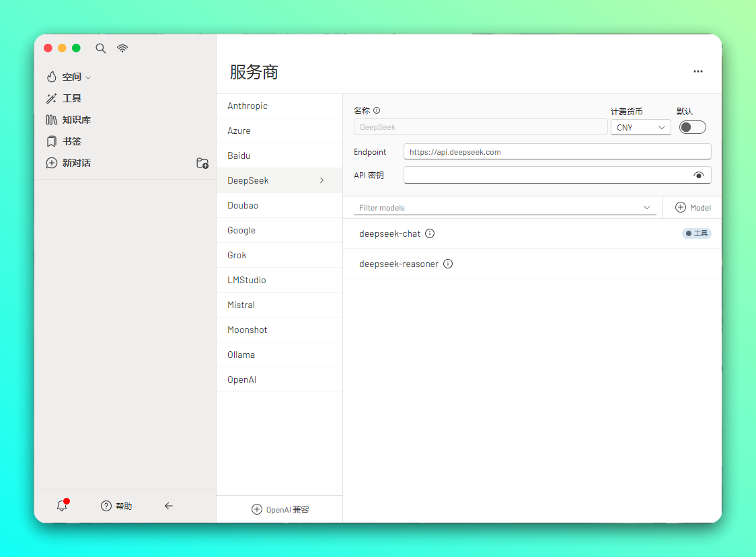The image size is (756, 557).
Task: Select the Mistral provider
Action: click(x=279, y=305)
